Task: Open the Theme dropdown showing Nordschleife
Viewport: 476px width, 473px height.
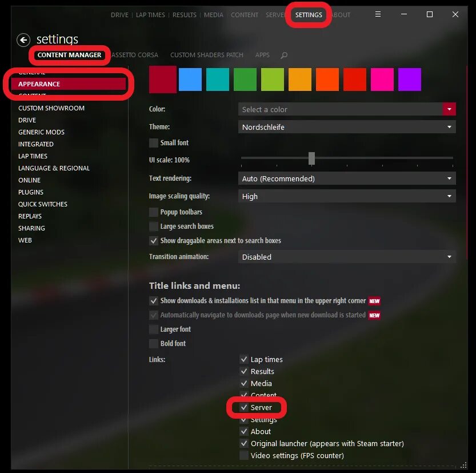Action: 347,127
